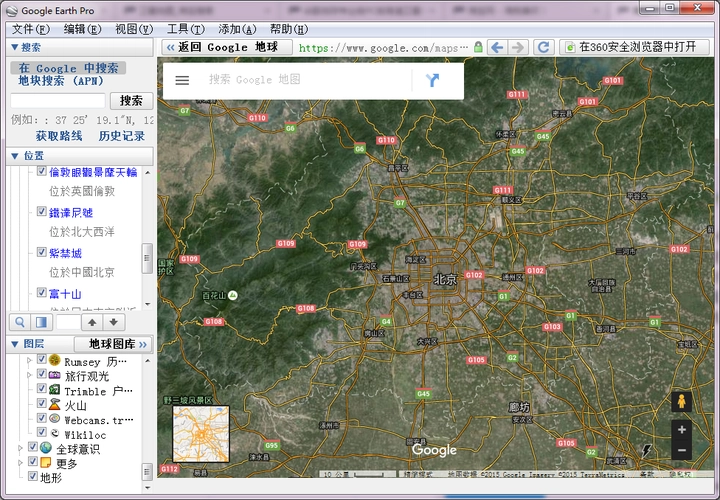The height and width of the screenshot is (500, 720).
Task: Click the magnifier icon below Places list
Action: click(19, 322)
